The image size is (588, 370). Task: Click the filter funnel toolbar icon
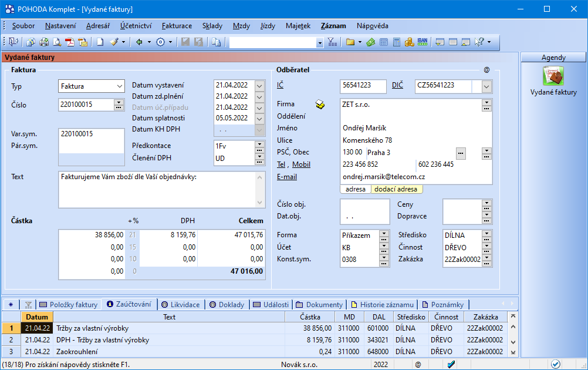[332, 42]
